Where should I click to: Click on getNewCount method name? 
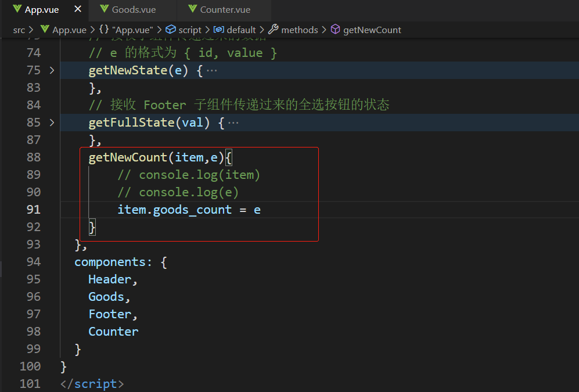128,157
